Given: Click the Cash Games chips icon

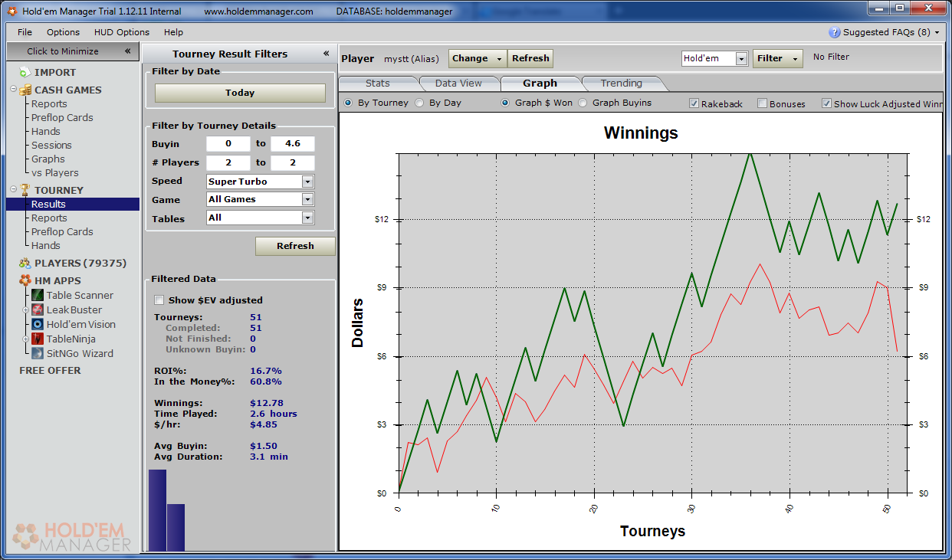Looking at the screenshot, I should (x=25, y=90).
